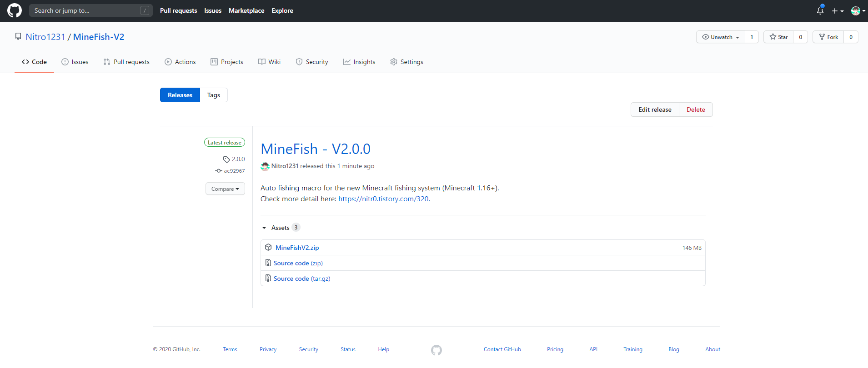This screenshot has height=368, width=868.
Task: Open the MineFish-V2 repository link
Action: pyautogui.click(x=99, y=37)
